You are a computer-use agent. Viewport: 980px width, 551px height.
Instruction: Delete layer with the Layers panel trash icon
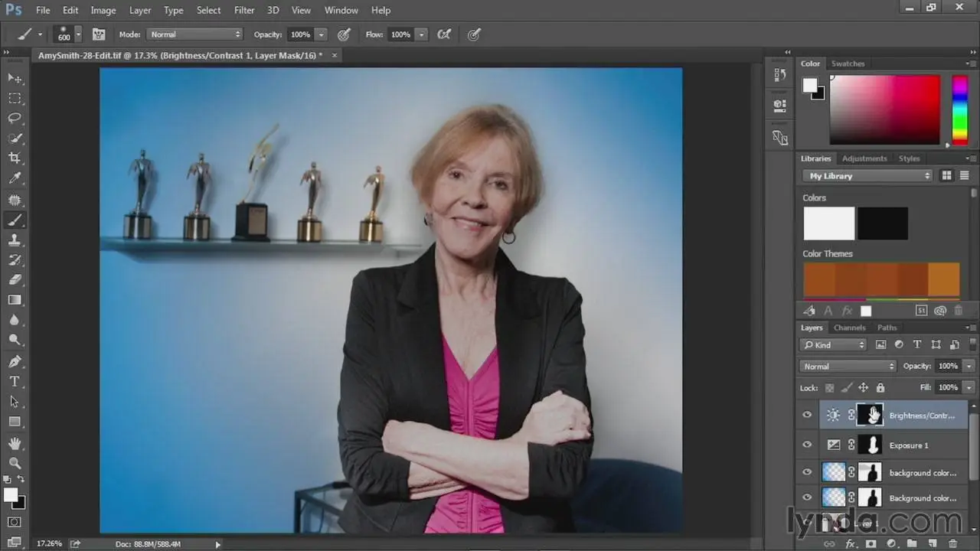coord(953,544)
